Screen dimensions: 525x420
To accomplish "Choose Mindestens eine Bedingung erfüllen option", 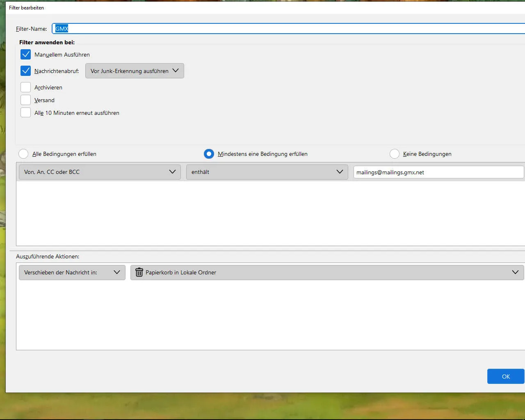I will pyautogui.click(x=209, y=154).
